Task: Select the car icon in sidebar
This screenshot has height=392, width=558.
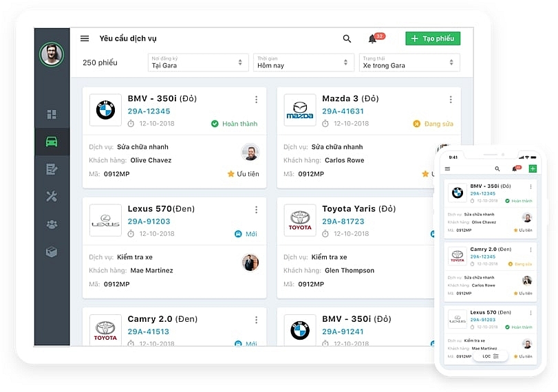Action: tap(52, 142)
